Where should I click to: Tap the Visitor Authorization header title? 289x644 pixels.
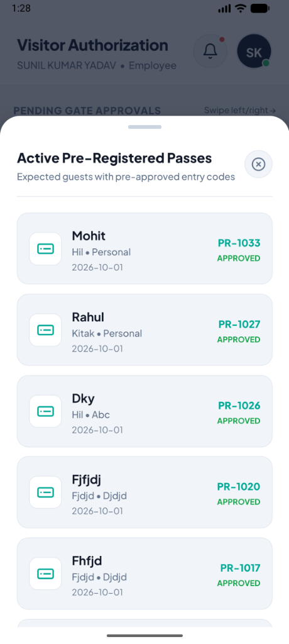pos(92,45)
